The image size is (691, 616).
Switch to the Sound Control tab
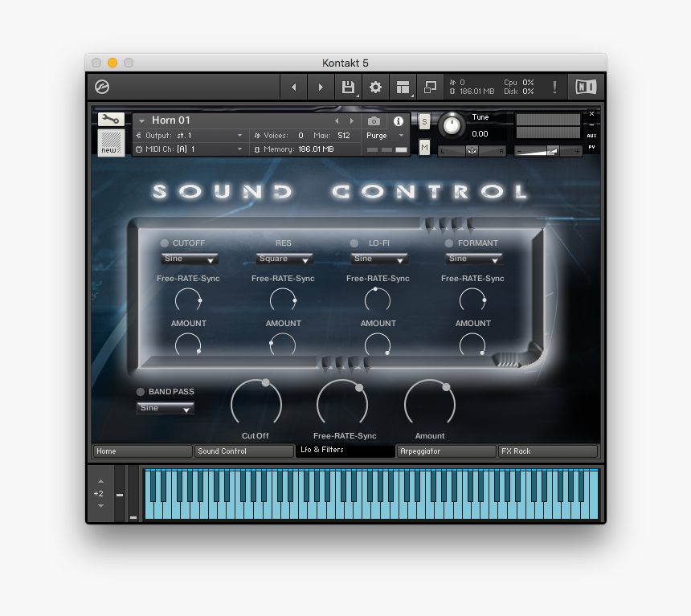244,451
